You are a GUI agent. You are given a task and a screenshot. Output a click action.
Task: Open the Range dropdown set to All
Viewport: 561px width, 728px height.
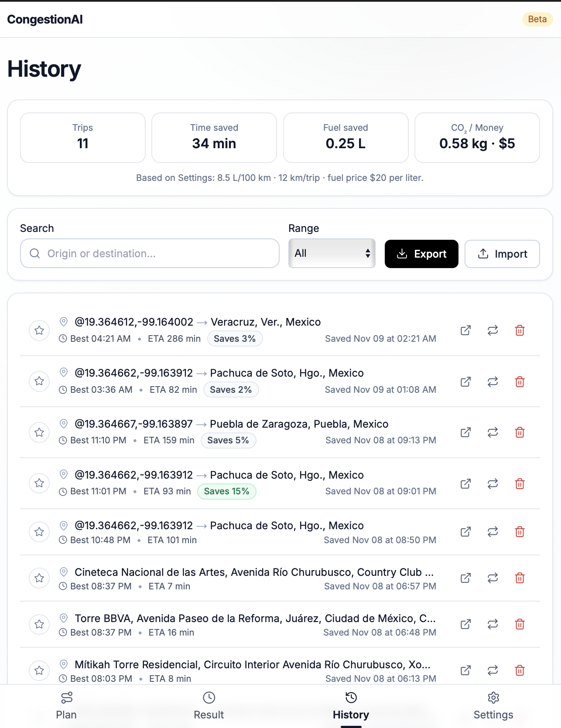[332, 253]
